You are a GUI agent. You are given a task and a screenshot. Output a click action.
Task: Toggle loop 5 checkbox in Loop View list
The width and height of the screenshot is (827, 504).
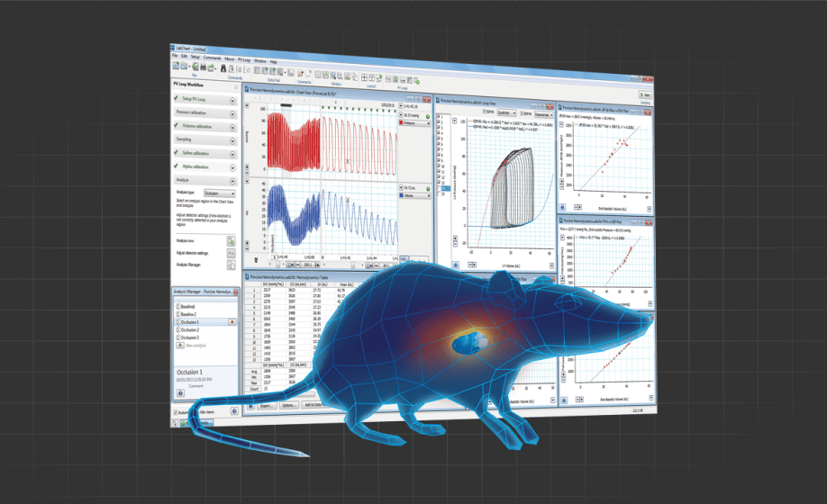pos(439,139)
